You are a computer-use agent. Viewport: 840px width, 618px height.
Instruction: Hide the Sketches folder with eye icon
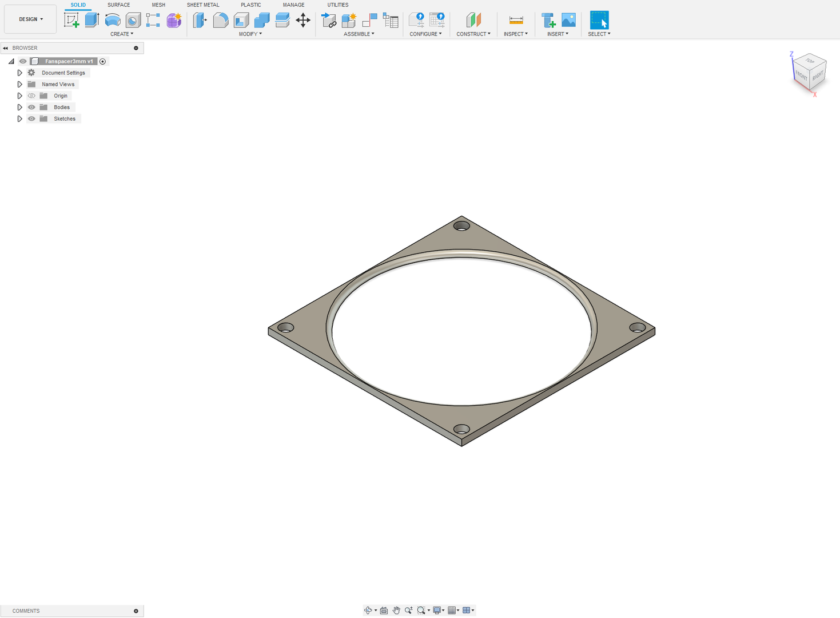pyautogui.click(x=31, y=118)
